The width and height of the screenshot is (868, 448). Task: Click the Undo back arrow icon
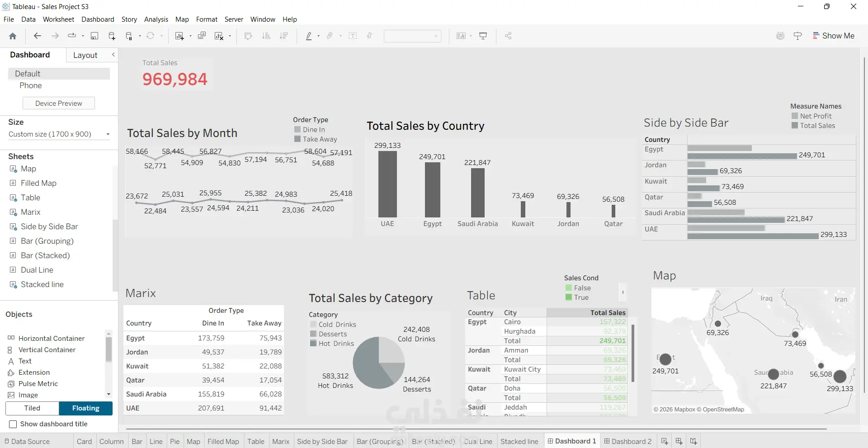point(38,36)
